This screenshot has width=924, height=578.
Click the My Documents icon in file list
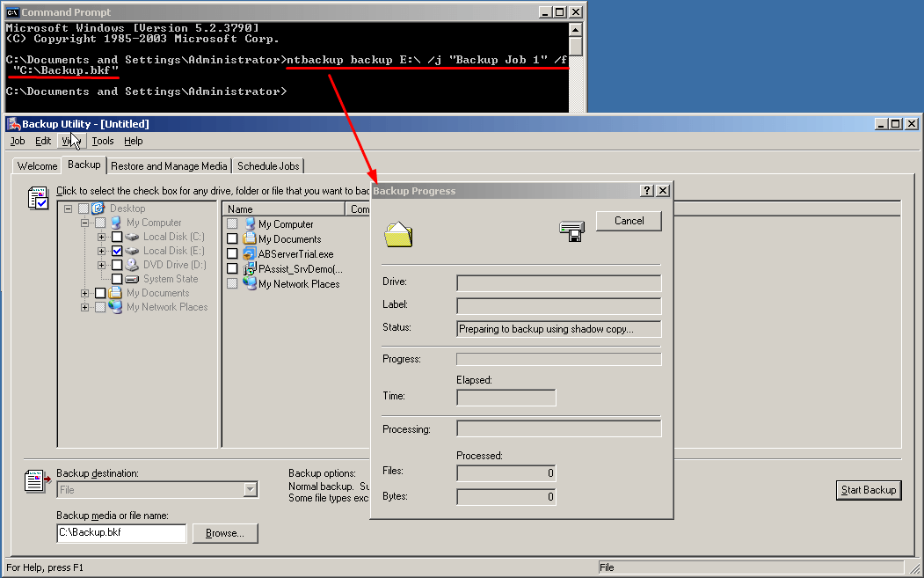(x=250, y=239)
